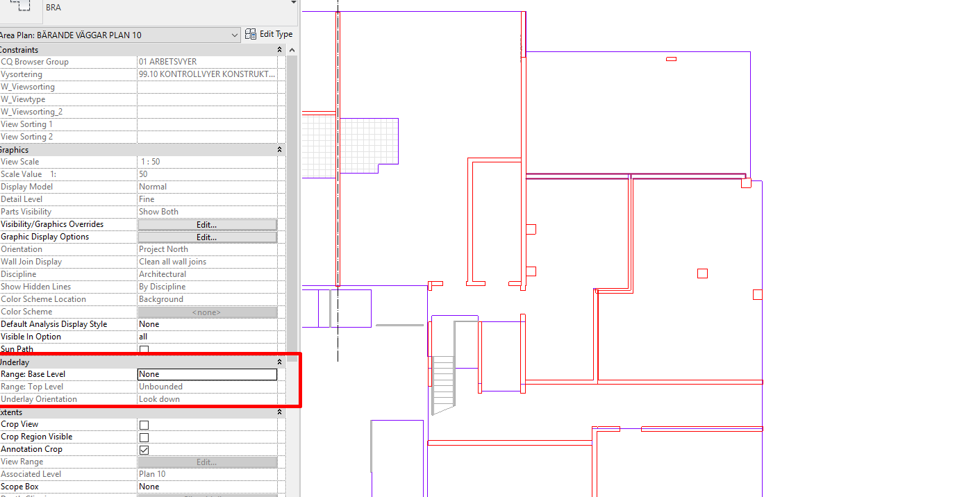Image resolution: width=980 pixels, height=497 pixels.
Task: Click the scroll-up arrow on the properties scrollbar
Action: point(292,49)
